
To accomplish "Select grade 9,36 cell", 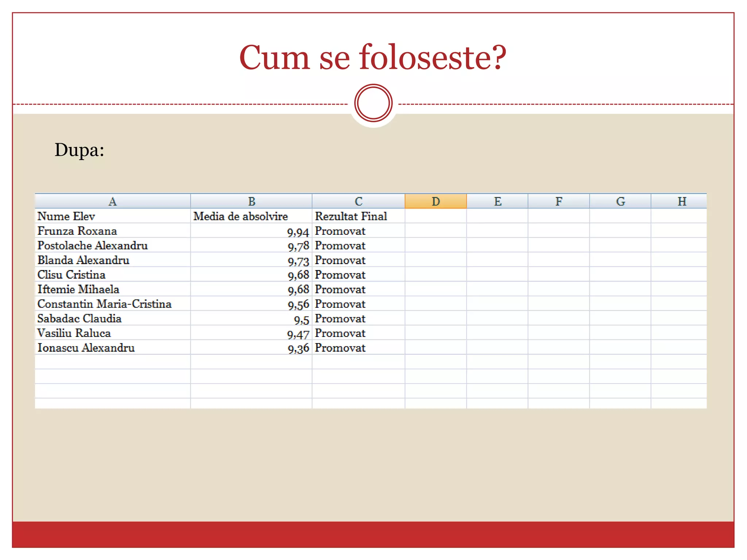I will [x=298, y=348].
